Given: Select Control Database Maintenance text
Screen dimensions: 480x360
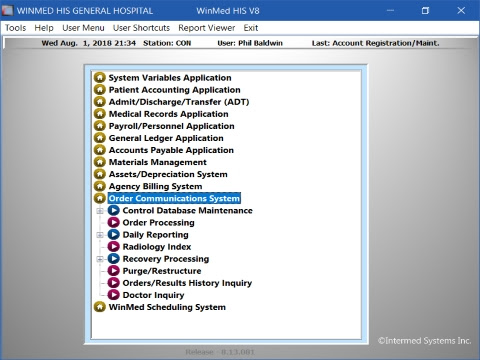Looking at the screenshot, I should (188, 210).
